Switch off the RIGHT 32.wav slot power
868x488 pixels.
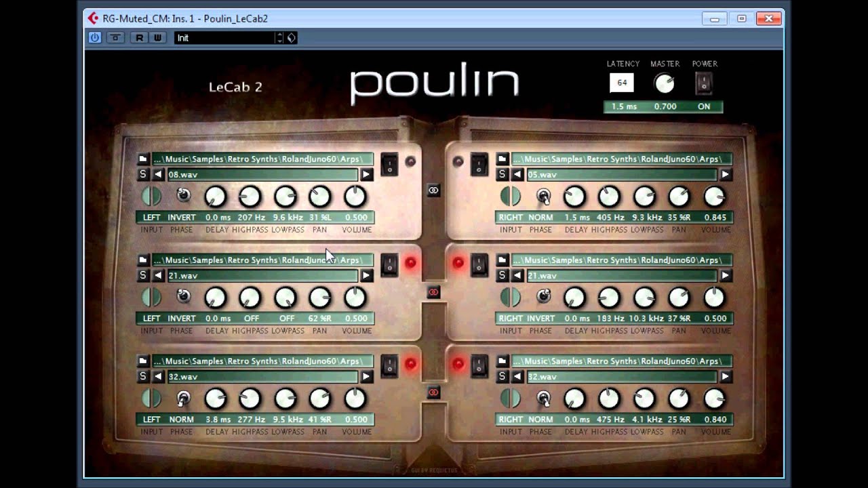[479, 365]
